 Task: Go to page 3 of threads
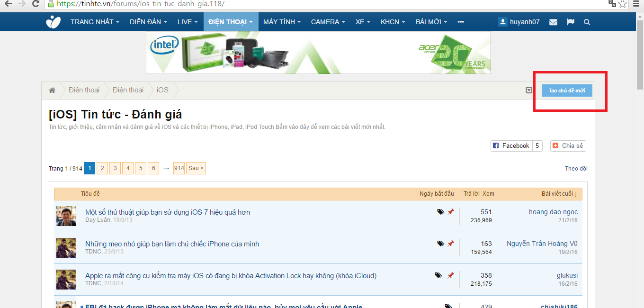click(115, 168)
